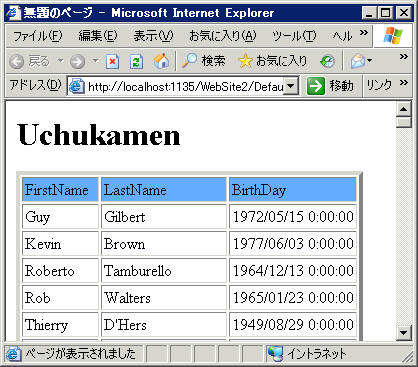Click the cell Roberto
The height and width of the screenshot is (367, 418).
click(x=60, y=271)
